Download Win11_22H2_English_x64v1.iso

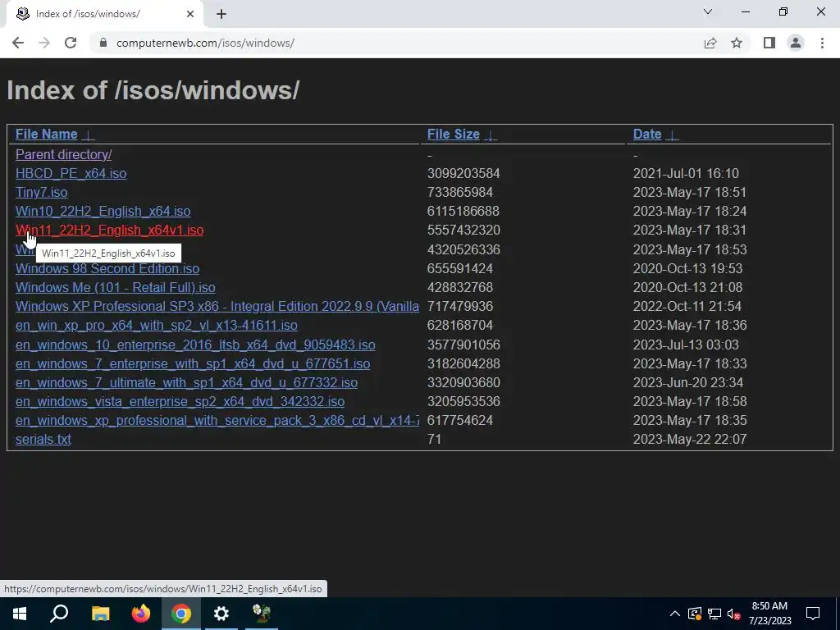[109, 230]
